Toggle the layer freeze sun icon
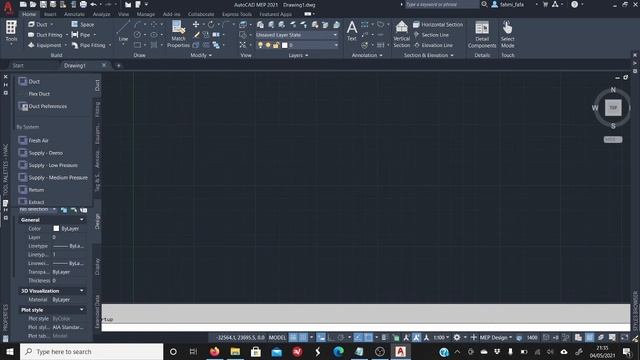This screenshot has width=640, height=360. [x=268, y=45]
